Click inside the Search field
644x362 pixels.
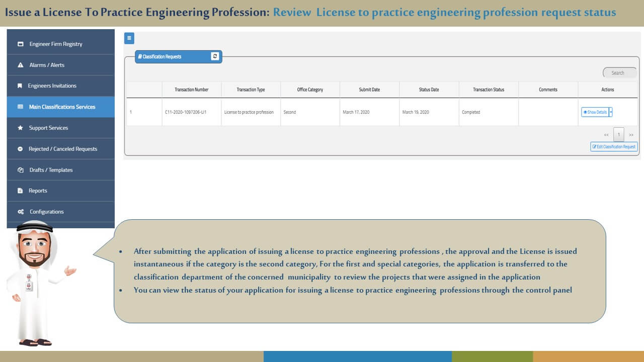click(x=620, y=73)
